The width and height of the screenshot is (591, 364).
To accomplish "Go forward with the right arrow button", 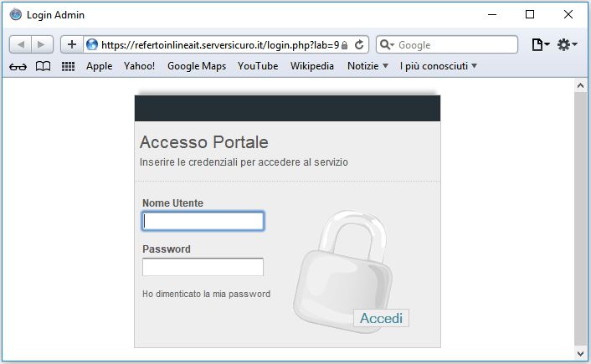I will tap(42, 45).
